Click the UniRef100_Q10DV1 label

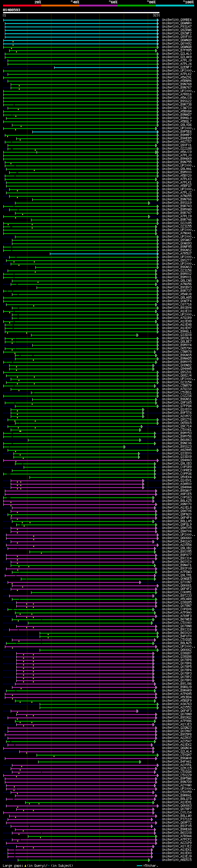pyautogui.click(x=177, y=481)
